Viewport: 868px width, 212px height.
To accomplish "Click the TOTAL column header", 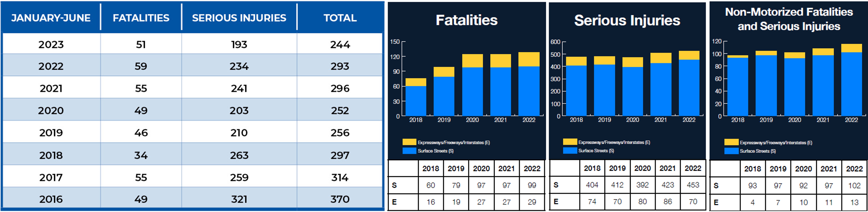I will point(340,18).
